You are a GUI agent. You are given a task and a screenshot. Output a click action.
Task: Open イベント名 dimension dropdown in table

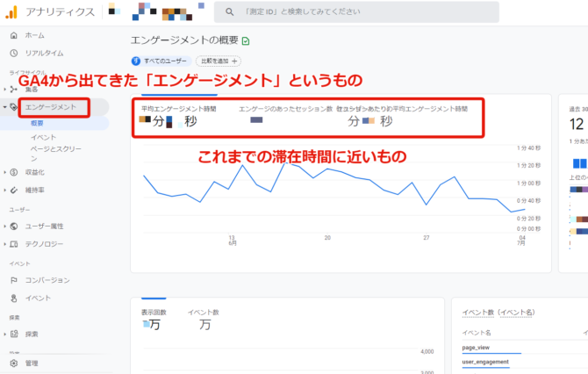(518, 312)
